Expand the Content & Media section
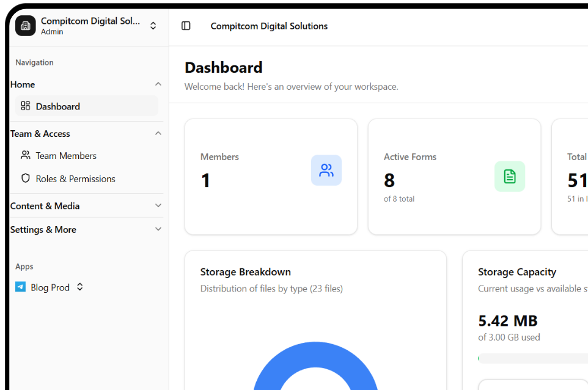This screenshot has height=390, width=588. (x=158, y=206)
